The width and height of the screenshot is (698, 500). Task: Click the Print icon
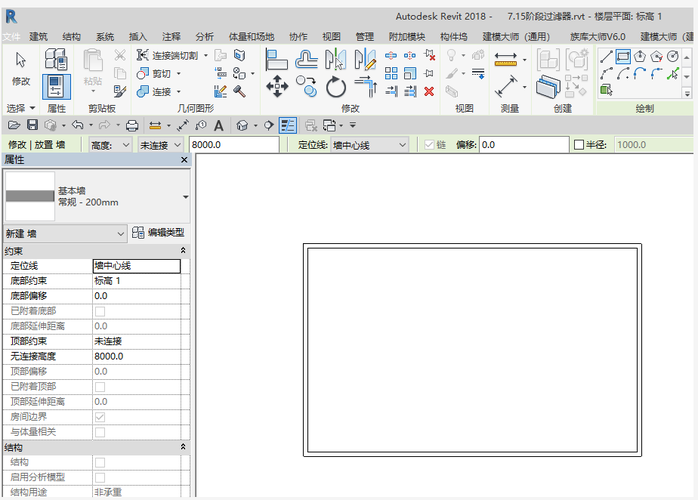click(x=132, y=126)
